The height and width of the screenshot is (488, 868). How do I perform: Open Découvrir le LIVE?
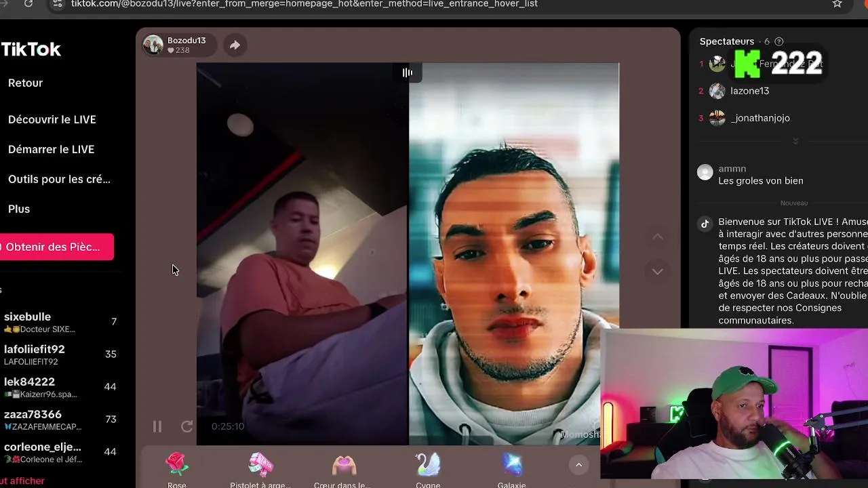pos(52,119)
